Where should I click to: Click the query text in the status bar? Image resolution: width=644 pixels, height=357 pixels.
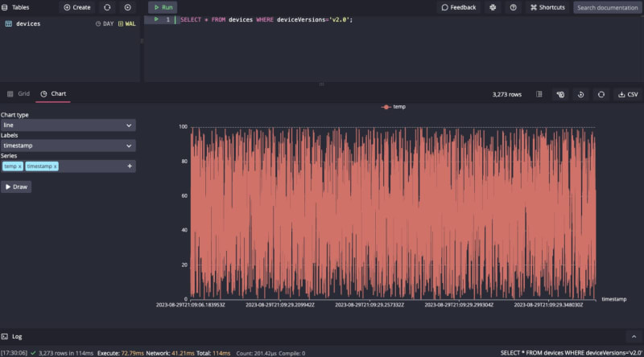[572, 353]
